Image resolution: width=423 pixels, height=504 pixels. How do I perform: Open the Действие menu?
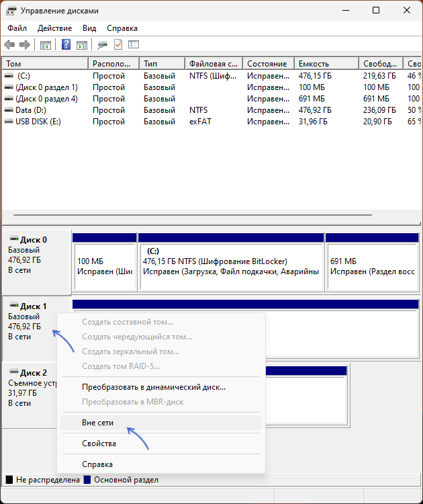(x=54, y=28)
